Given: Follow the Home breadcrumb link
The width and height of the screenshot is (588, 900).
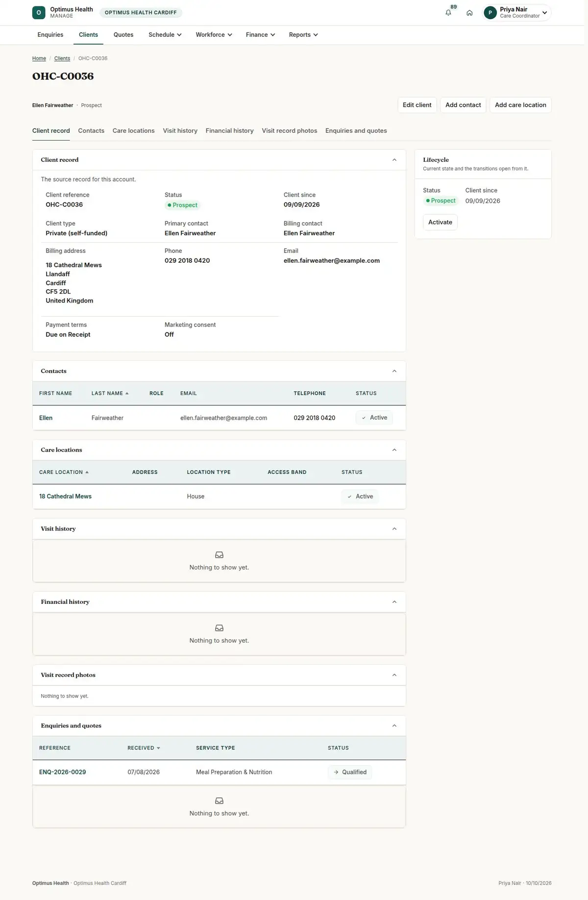Looking at the screenshot, I should (x=39, y=58).
